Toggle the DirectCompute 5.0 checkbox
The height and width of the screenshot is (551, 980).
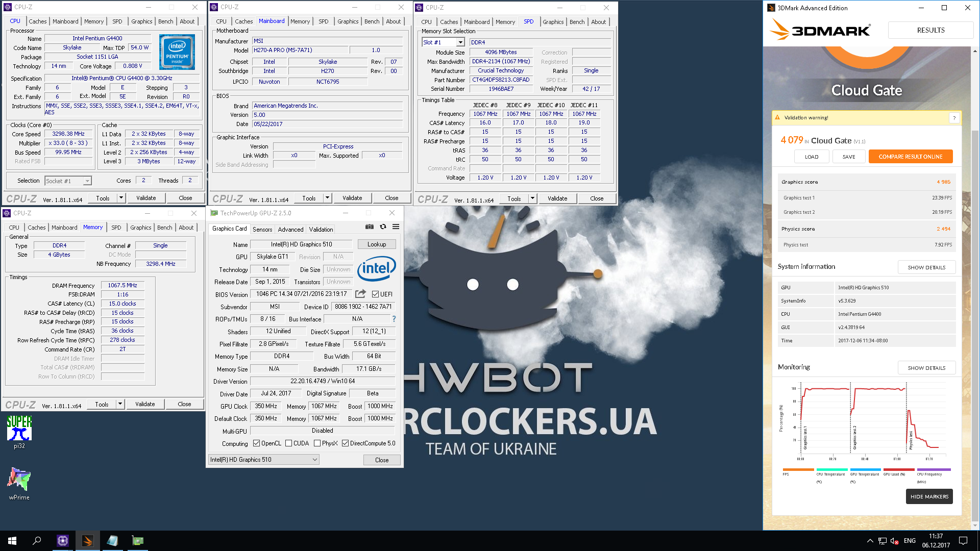click(345, 443)
